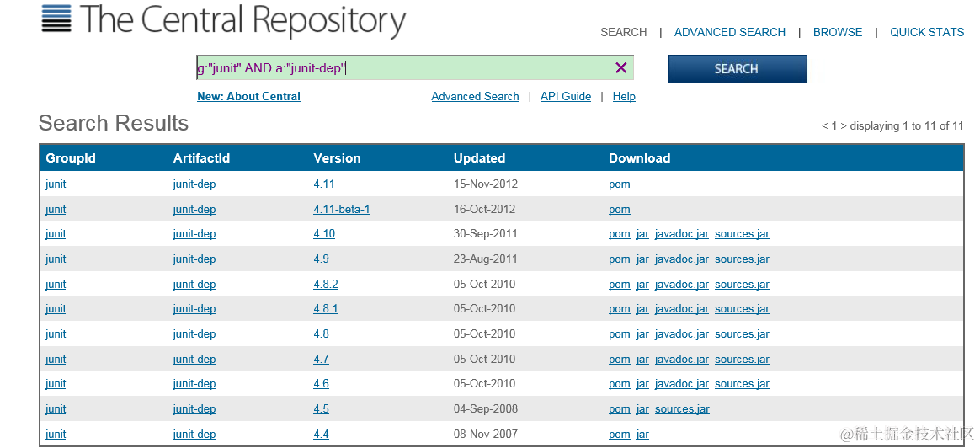980x448 pixels.
Task: Open junit GroupId link in 4.5 row
Action: pyautogui.click(x=56, y=408)
